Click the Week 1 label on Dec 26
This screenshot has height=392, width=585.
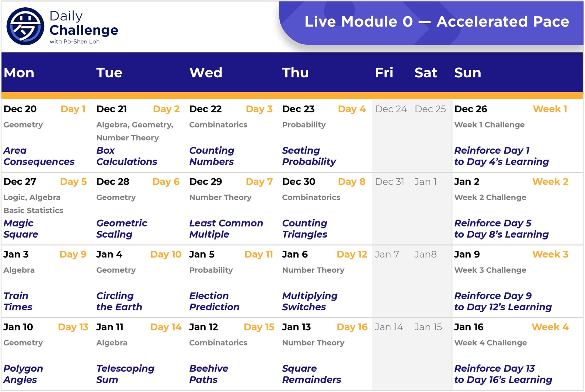(x=550, y=109)
